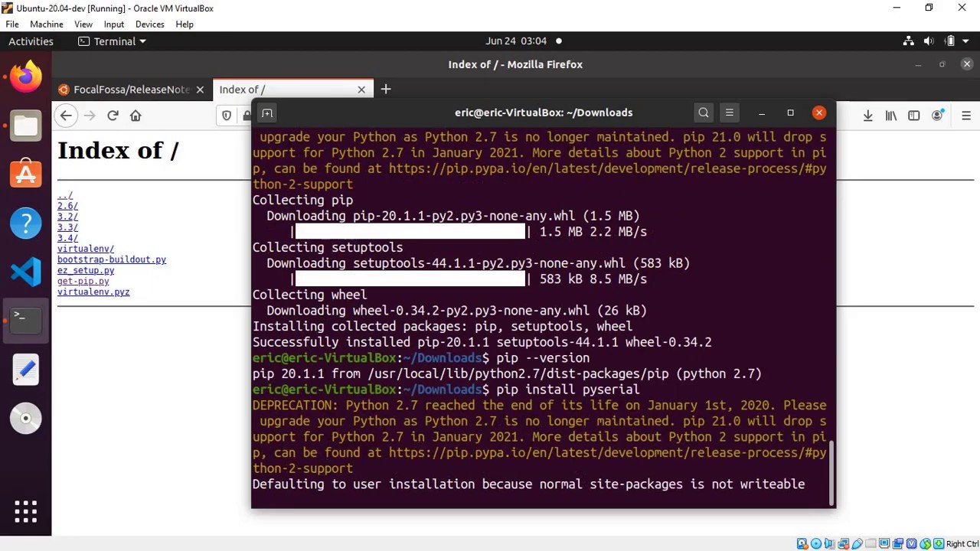Open Firefox Library icon
Screen dimensions: 980x551
(x=891, y=116)
